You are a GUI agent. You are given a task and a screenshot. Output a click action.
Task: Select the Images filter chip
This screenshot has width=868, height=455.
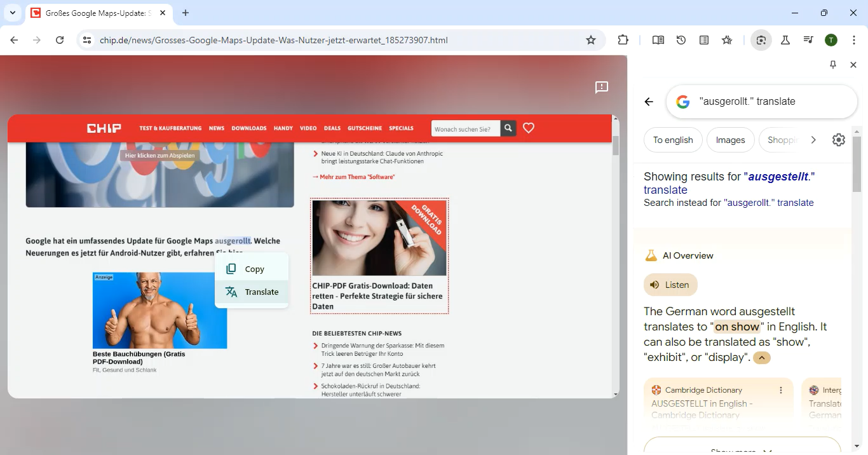click(x=730, y=140)
